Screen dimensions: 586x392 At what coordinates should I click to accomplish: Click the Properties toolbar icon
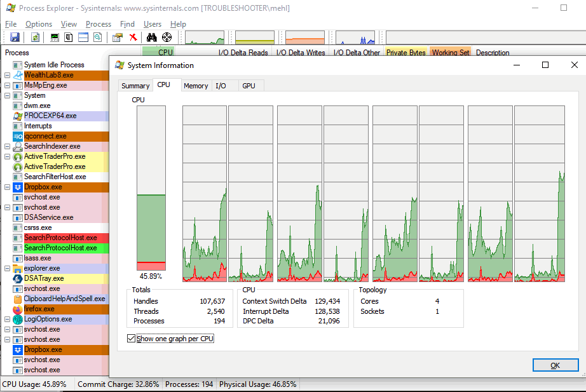coord(117,37)
